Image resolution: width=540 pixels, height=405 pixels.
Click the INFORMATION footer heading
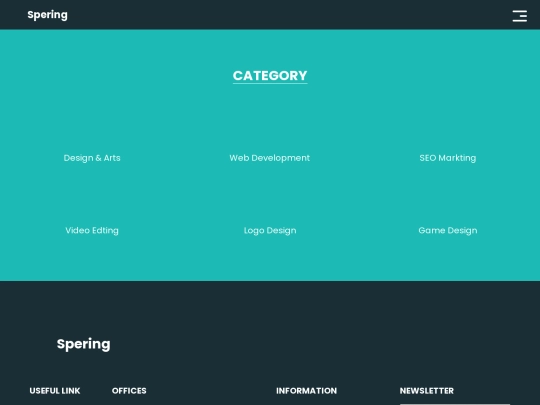(307, 391)
